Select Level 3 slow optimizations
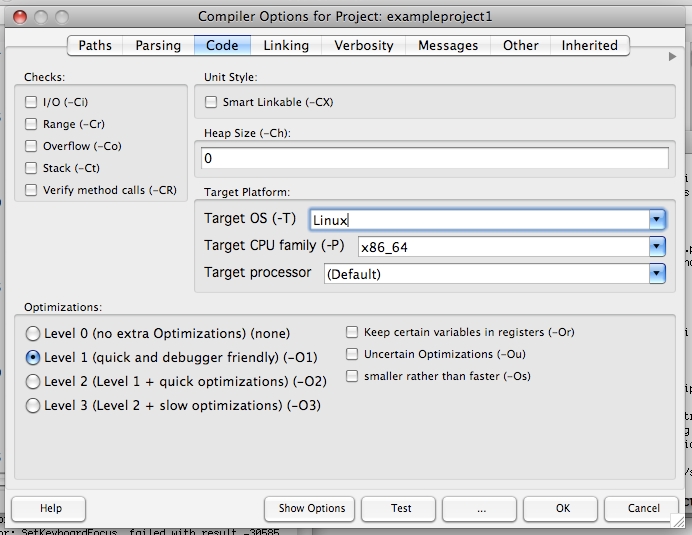Image resolution: width=692 pixels, height=535 pixels. point(34,405)
